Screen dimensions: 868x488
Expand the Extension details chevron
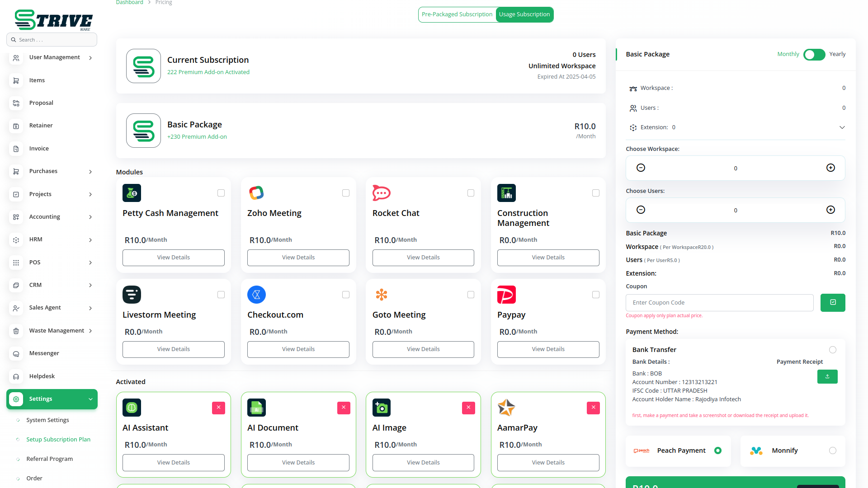coord(842,127)
